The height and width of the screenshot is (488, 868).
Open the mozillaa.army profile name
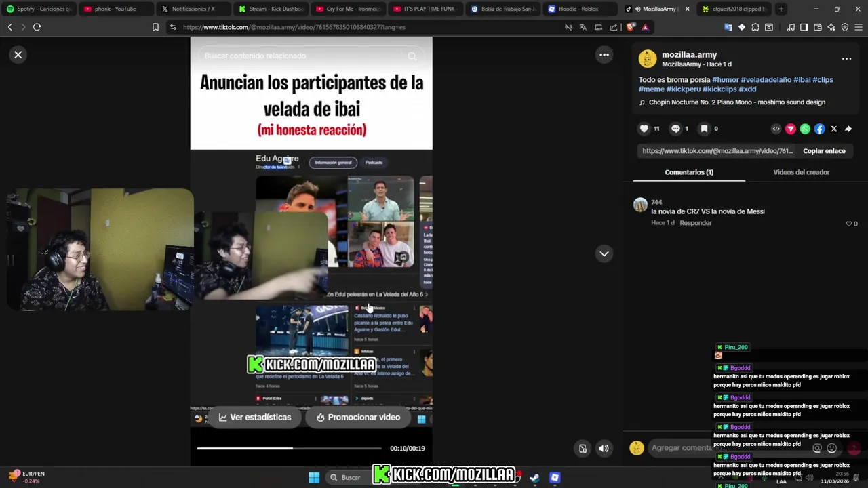pos(689,55)
